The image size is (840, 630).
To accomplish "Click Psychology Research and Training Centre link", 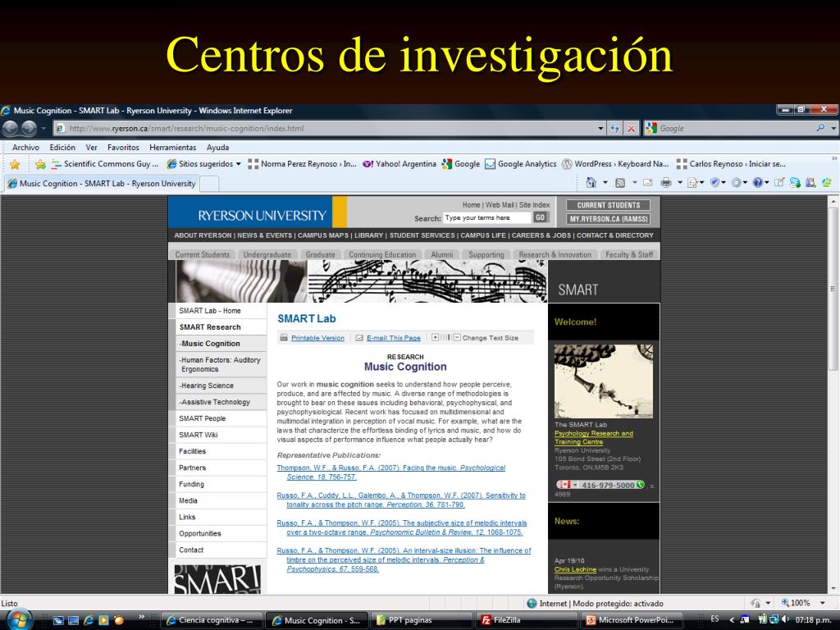I will (594, 437).
